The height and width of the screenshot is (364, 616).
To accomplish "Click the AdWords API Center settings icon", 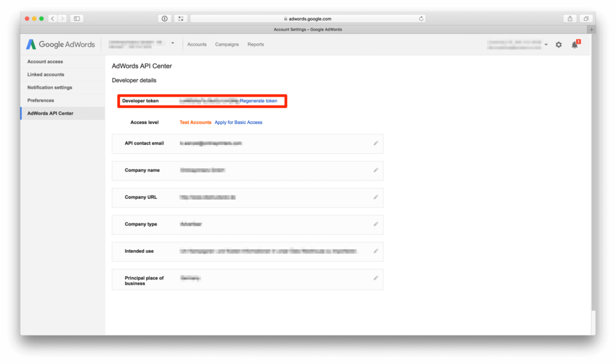I will tap(559, 45).
